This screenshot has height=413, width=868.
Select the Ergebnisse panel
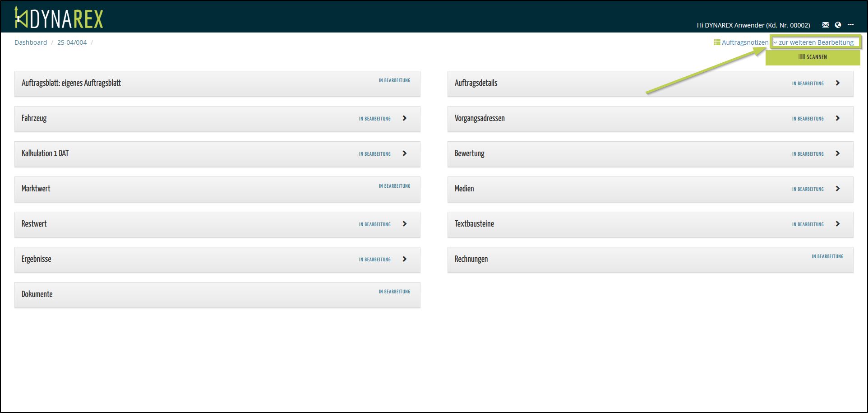[37, 259]
